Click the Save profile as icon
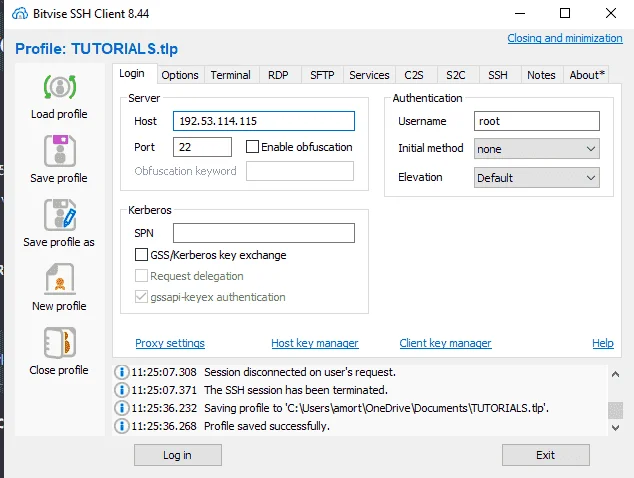The height and width of the screenshot is (478, 634). 60,214
